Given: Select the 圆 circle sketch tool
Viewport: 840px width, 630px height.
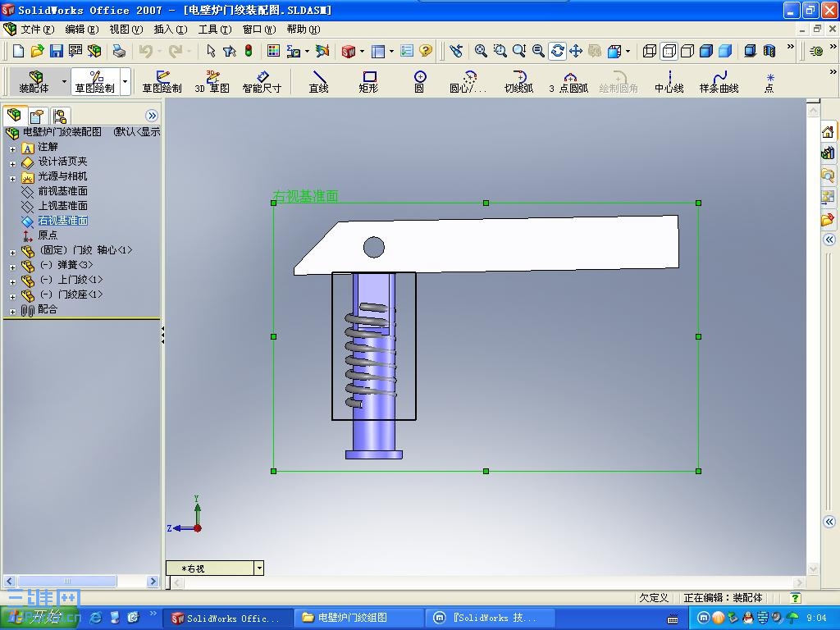Looking at the screenshot, I should click(x=419, y=82).
